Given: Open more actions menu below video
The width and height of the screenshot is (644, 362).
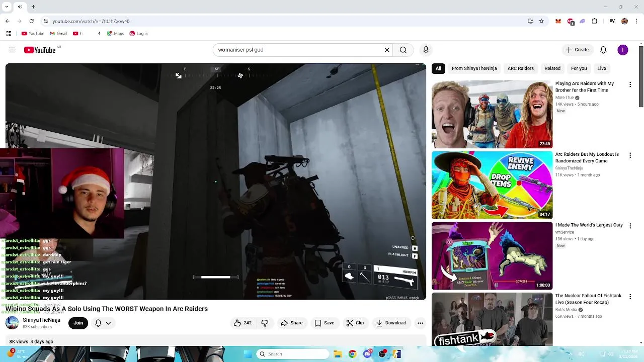Looking at the screenshot, I should click(420, 323).
